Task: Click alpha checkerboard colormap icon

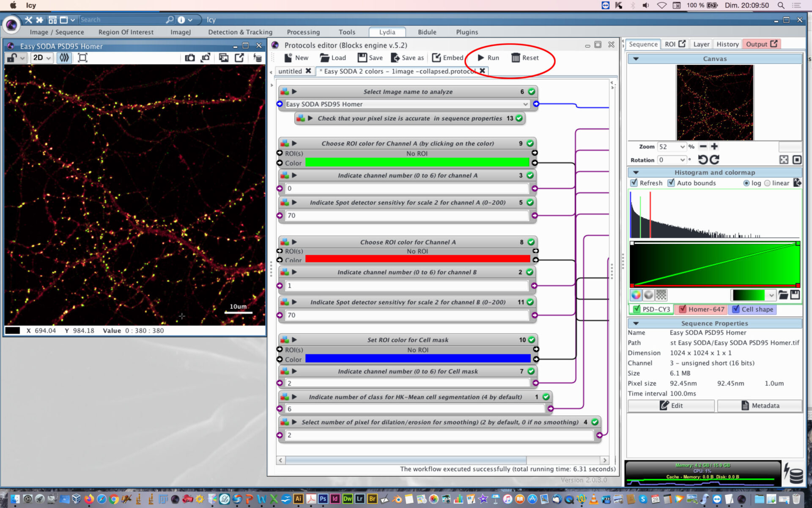Action: [661, 295]
